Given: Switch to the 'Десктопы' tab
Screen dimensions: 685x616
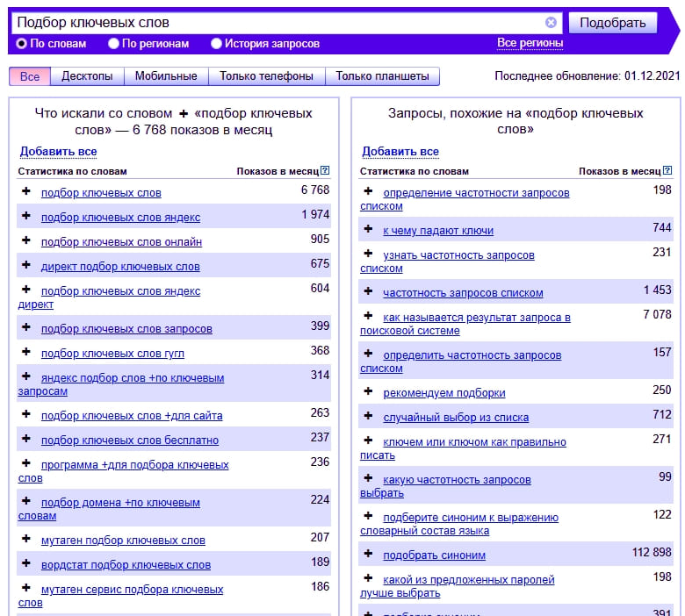Looking at the screenshot, I should point(87,76).
